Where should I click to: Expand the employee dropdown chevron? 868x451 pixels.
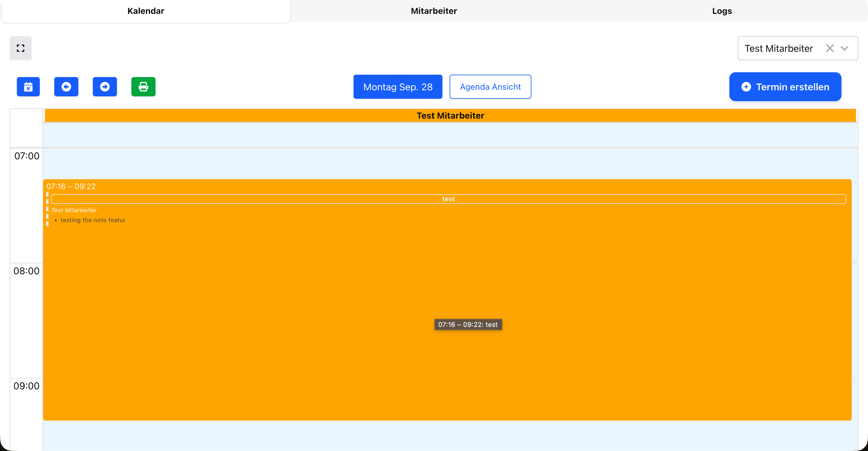pyautogui.click(x=844, y=48)
